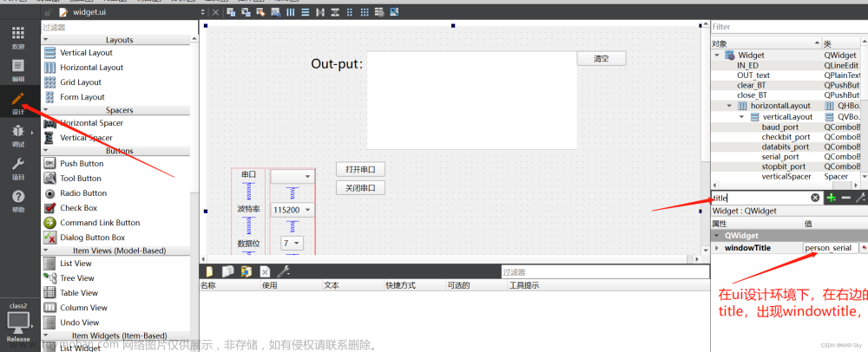Collapse horizontalLayout node in object tree
Screen dimensions: 868x352
coord(729,106)
